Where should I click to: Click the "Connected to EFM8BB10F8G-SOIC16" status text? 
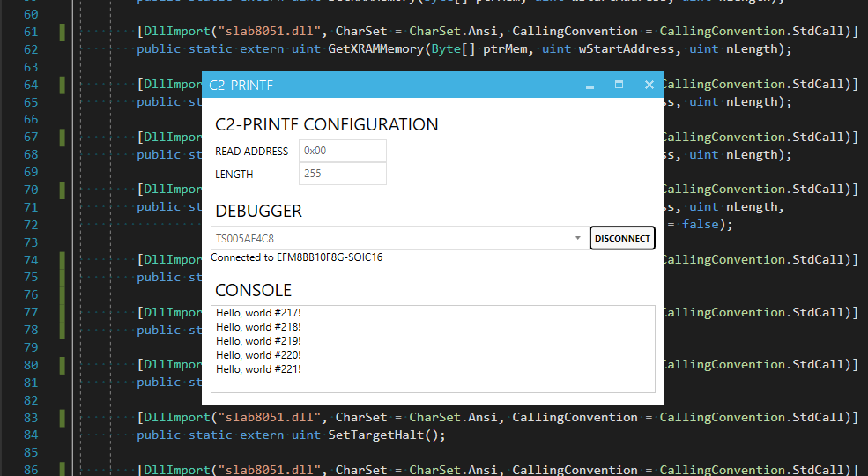[x=296, y=257]
